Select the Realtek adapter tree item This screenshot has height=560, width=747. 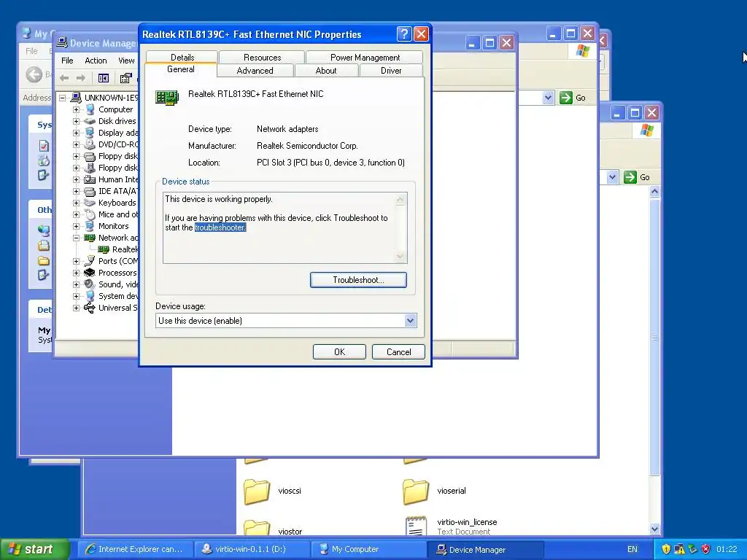click(125, 249)
